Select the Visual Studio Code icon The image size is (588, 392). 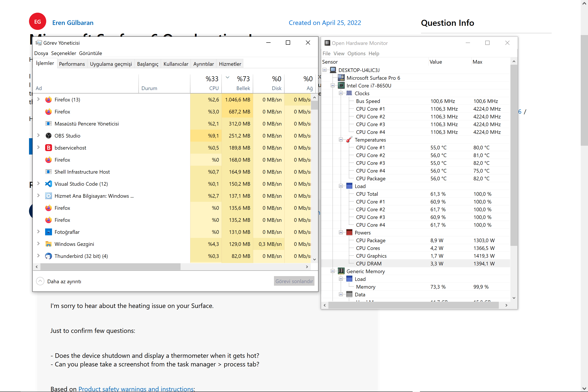point(49,184)
